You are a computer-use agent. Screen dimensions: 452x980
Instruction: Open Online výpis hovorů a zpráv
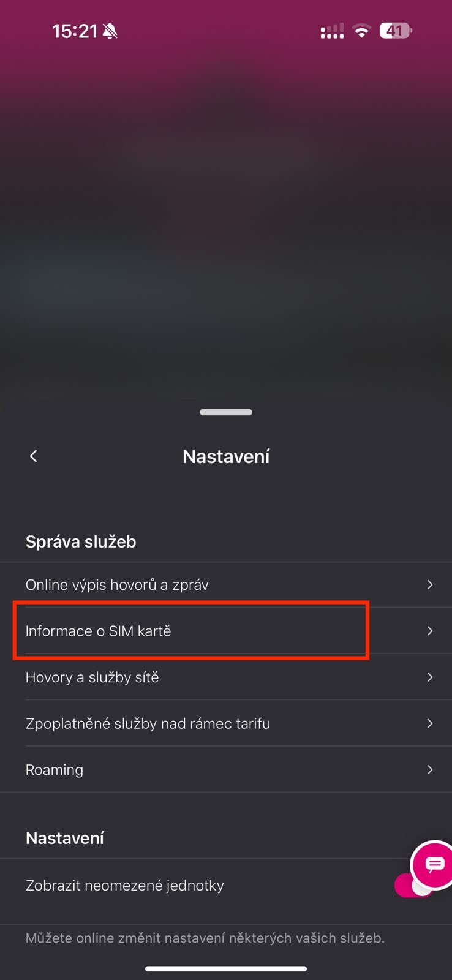click(x=117, y=585)
